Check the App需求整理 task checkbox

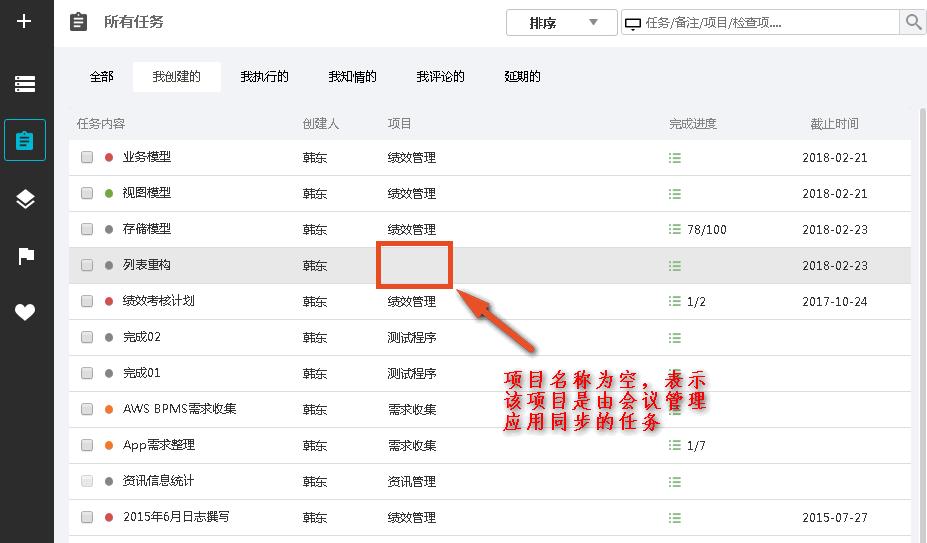[87, 445]
